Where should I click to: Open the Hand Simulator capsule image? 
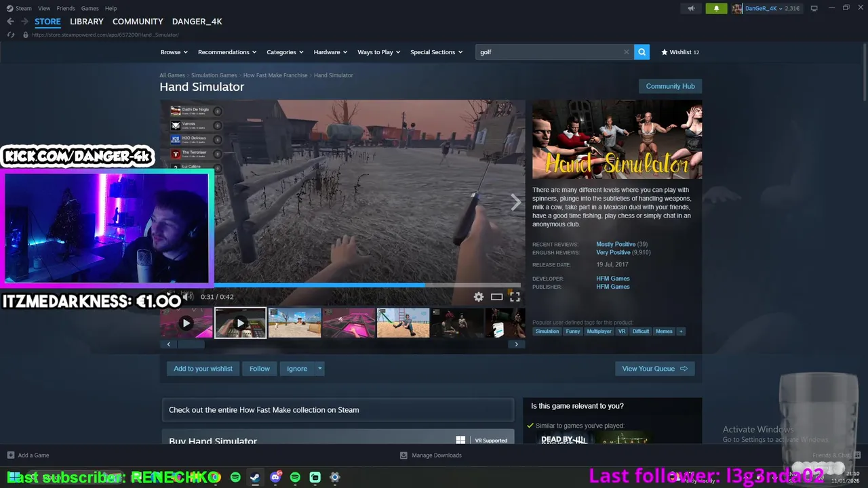617,140
